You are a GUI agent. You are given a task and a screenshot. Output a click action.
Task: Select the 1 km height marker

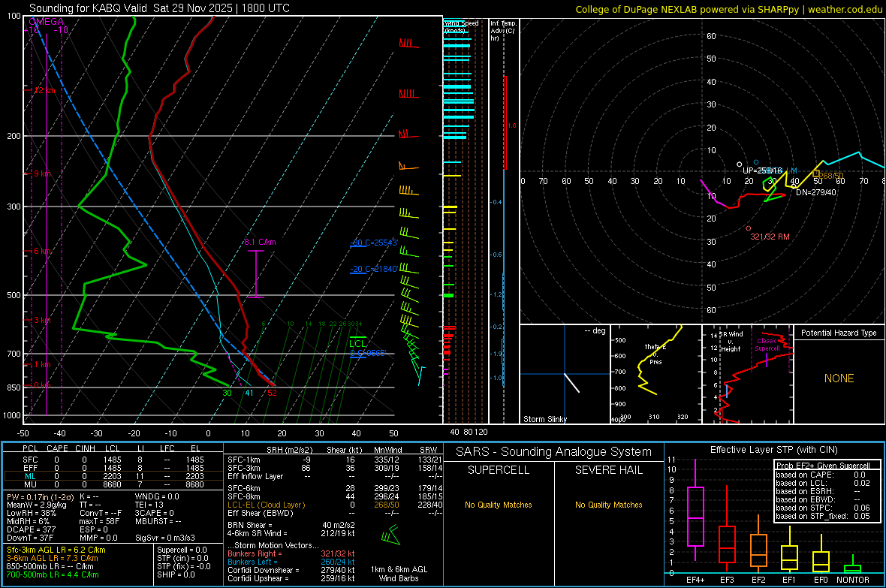(x=42, y=364)
